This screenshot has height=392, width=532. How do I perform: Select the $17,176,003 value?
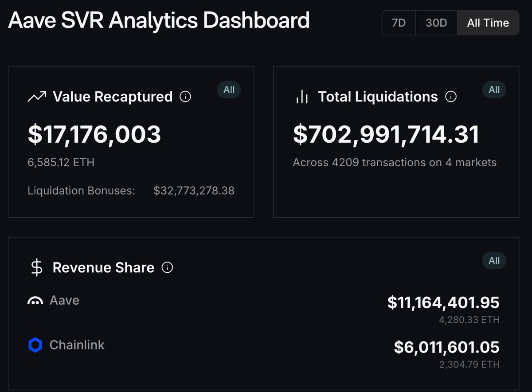(94, 134)
